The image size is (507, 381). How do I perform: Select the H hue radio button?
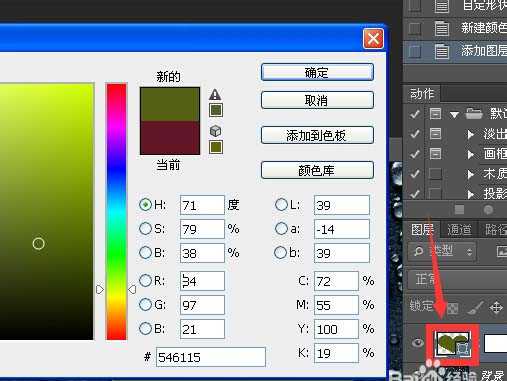click(145, 204)
